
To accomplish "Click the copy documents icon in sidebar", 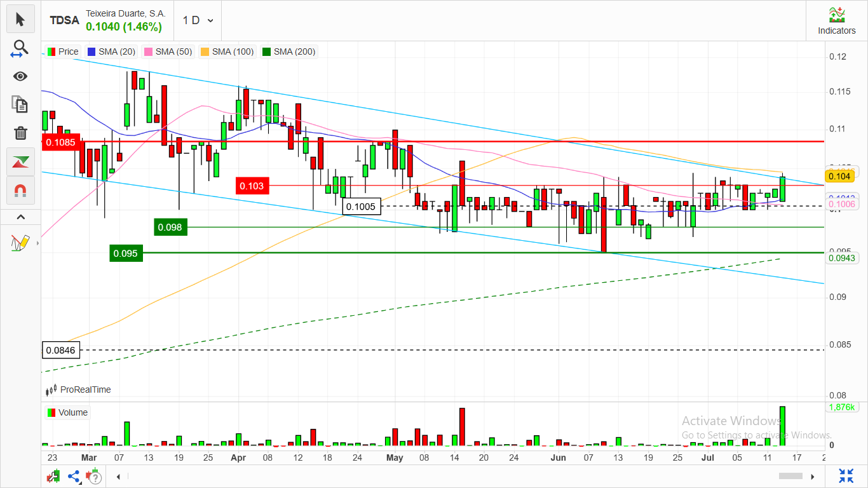I will (20, 104).
